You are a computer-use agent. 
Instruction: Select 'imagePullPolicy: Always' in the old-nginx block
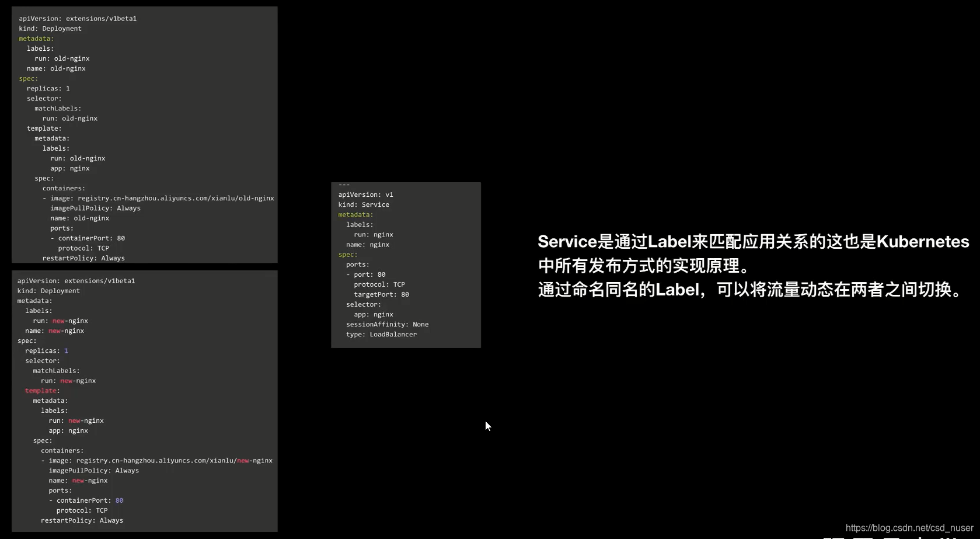point(95,208)
